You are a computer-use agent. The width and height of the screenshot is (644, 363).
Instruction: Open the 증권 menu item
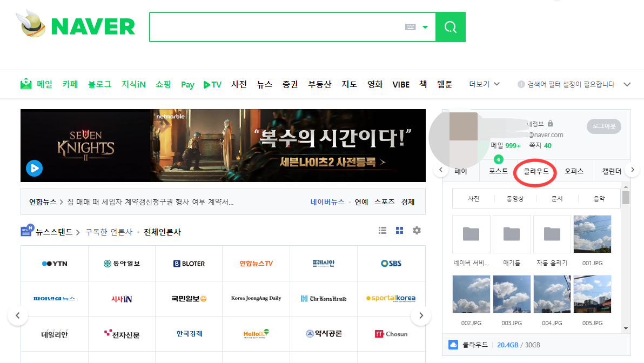click(290, 84)
